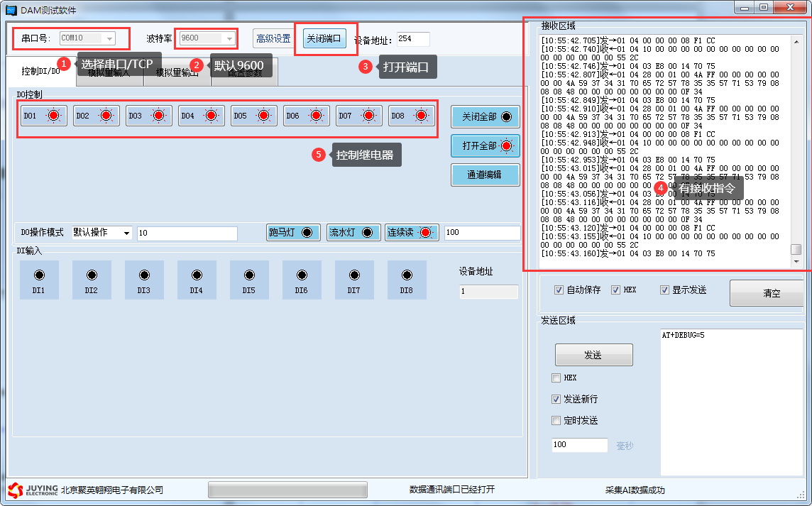812x506 pixels.
Task: Toggle relay DO04 indicator button
Action: point(202,116)
